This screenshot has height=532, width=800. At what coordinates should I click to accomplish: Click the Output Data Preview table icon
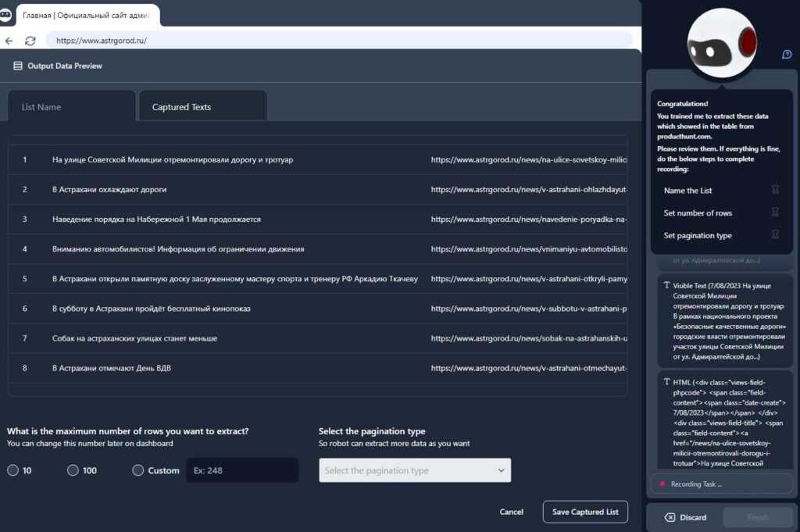click(18, 66)
